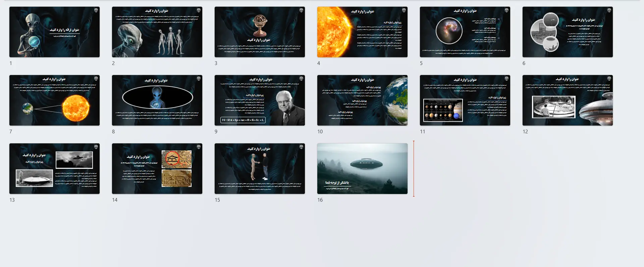This screenshot has height=267, width=644.
Task: Click slide number label "1"
Action: pyautogui.click(x=11, y=63)
